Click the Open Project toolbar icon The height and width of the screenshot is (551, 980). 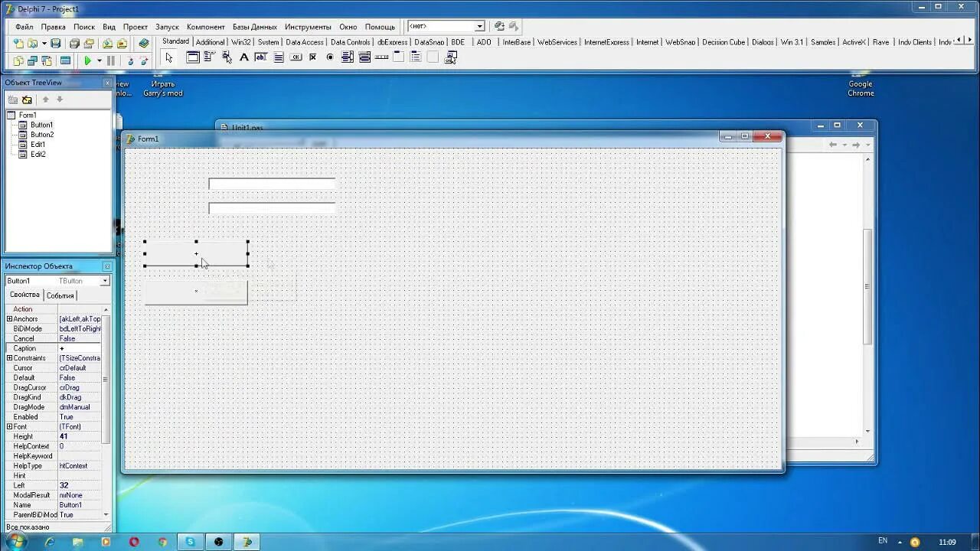(89, 44)
